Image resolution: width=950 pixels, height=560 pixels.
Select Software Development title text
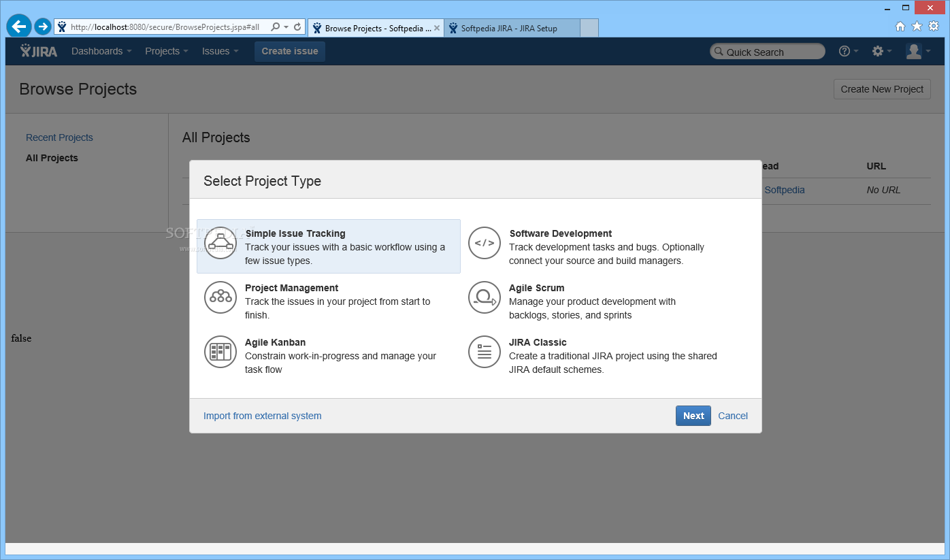[561, 233]
